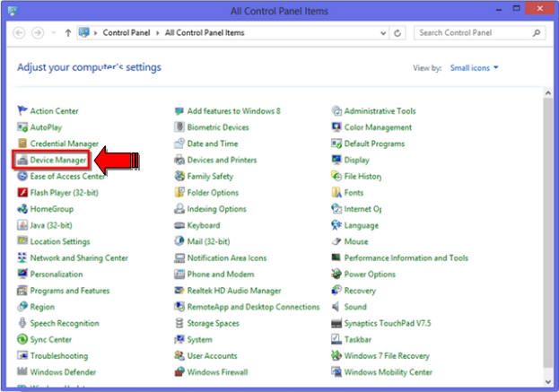
Task: Click the Back navigation arrow button
Action: 20,33
